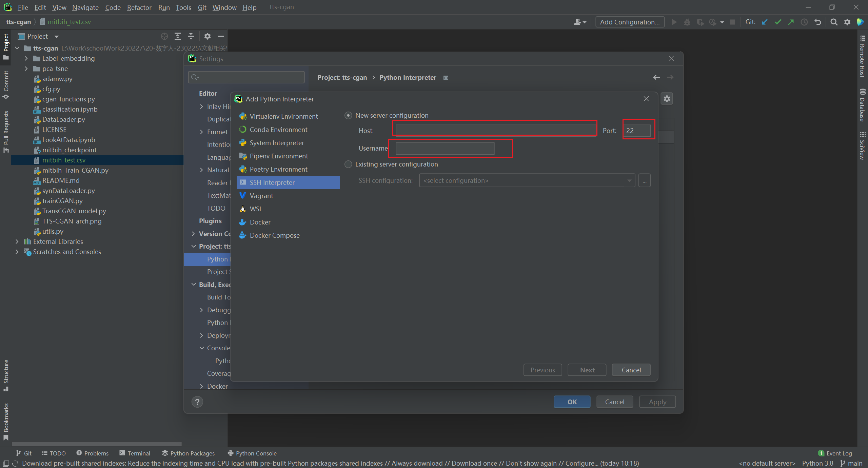Expand Label-embedding folder
The height and width of the screenshot is (468, 868).
tap(26, 58)
